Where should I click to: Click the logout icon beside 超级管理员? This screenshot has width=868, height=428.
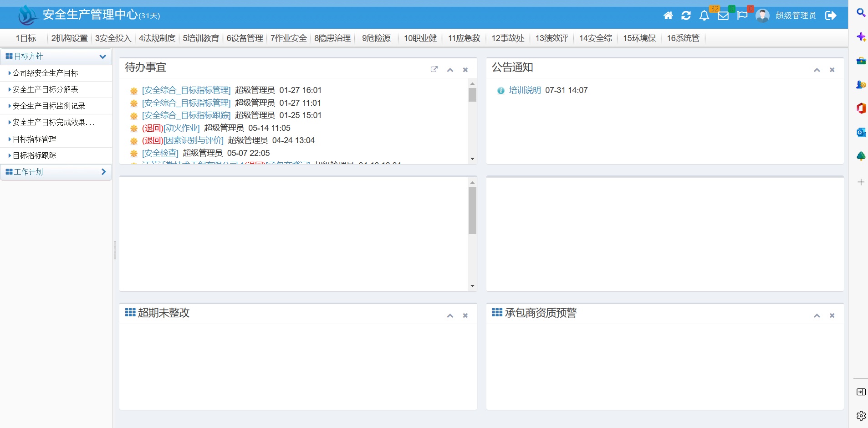831,15
